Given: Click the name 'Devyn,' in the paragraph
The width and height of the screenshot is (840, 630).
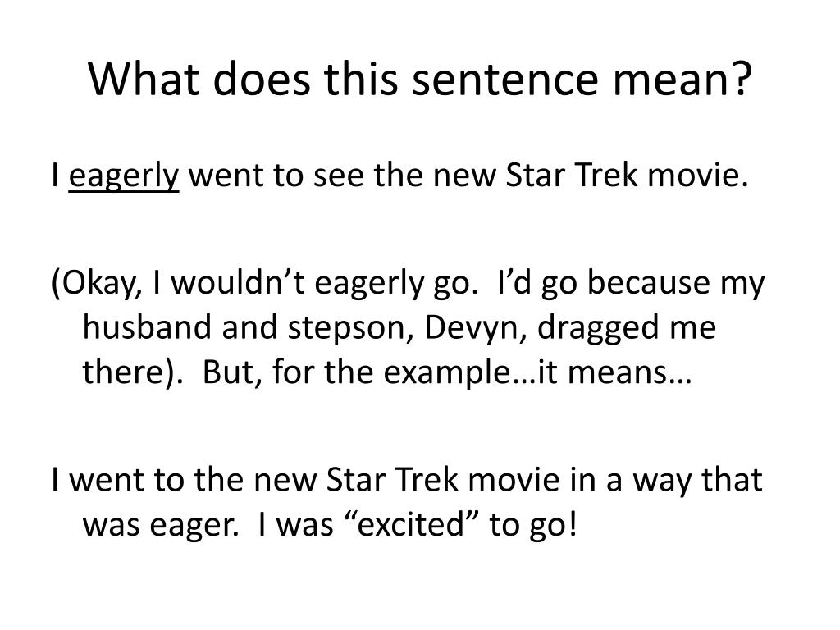Looking at the screenshot, I should [x=475, y=328].
